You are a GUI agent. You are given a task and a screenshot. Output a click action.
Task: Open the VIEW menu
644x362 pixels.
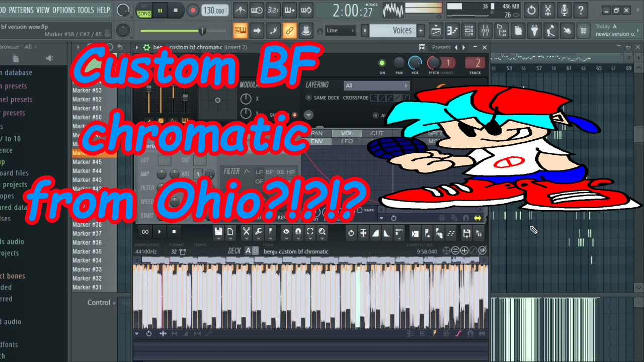point(43,10)
